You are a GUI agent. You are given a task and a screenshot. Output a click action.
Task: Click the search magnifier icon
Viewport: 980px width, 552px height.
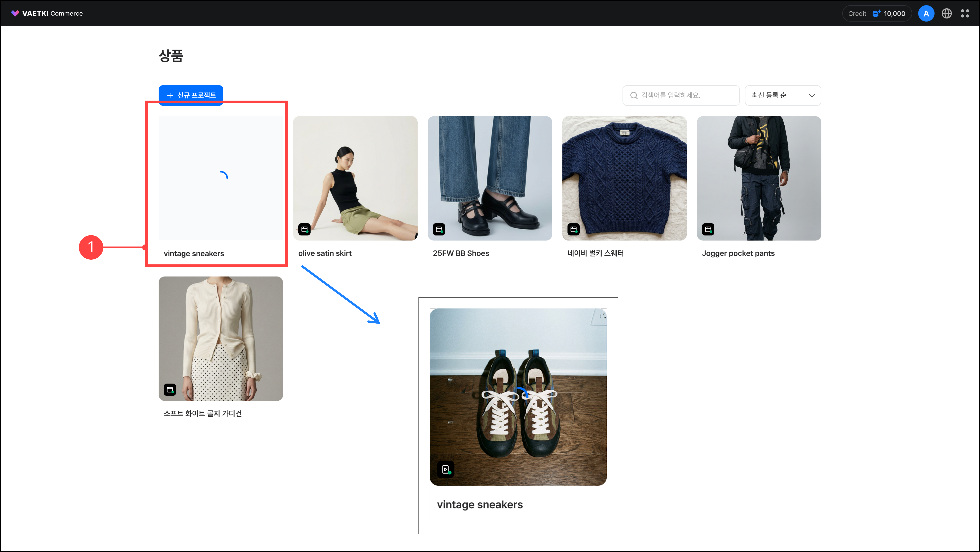click(x=634, y=95)
